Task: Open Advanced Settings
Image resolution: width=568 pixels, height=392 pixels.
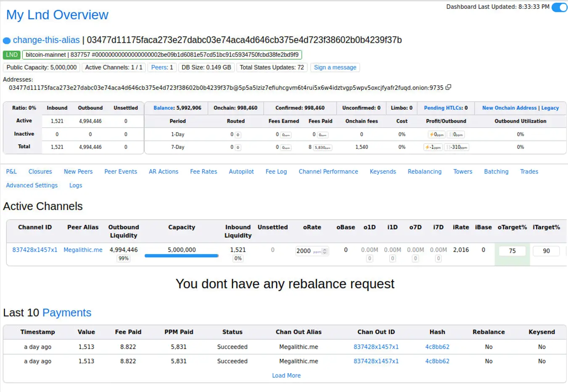Action: (32, 185)
